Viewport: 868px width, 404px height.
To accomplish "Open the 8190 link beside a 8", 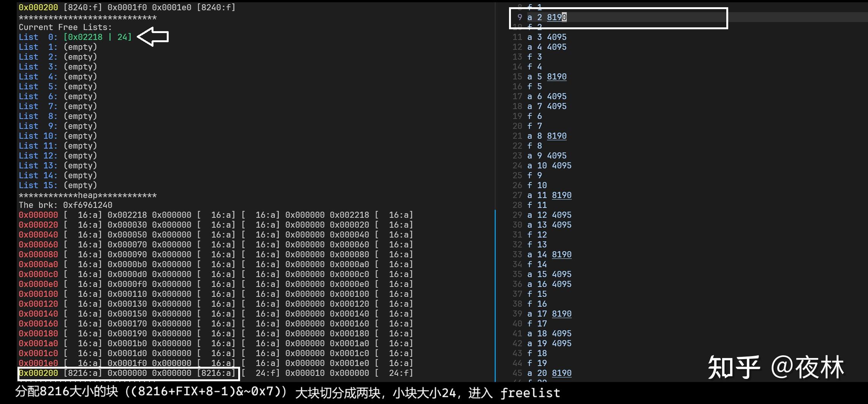I will point(557,136).
